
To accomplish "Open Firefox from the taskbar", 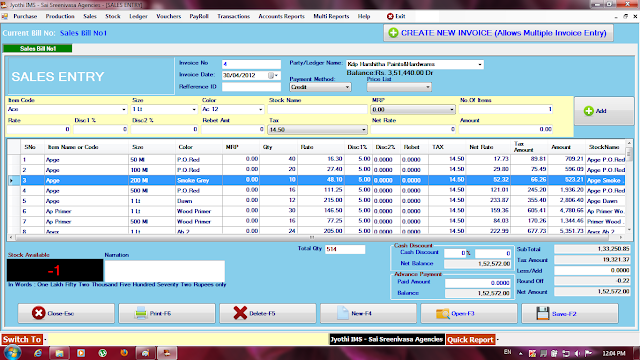I will [x=124, y=353].
